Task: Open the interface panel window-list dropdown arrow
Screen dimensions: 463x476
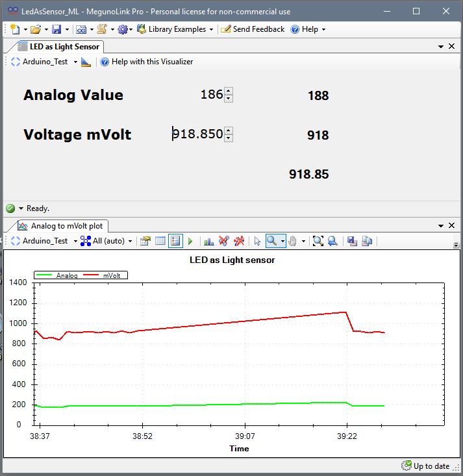Action: click(x=441, y=47)
